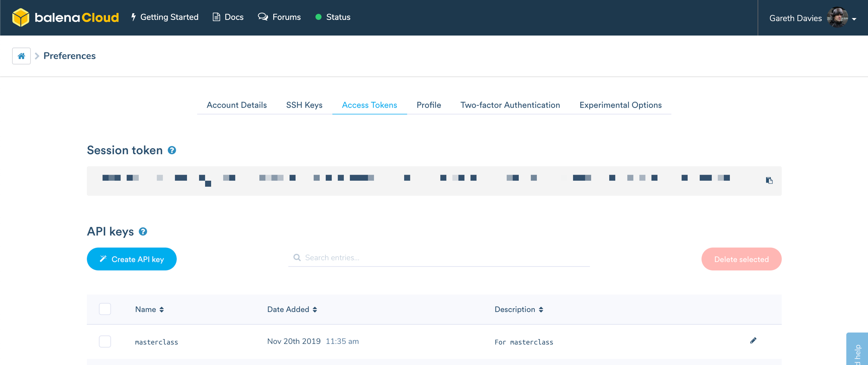The width and height of the screenshot is (868, 365).
Task: Switch to the SSH Keys tab
Action: click(x=304, y=105)
